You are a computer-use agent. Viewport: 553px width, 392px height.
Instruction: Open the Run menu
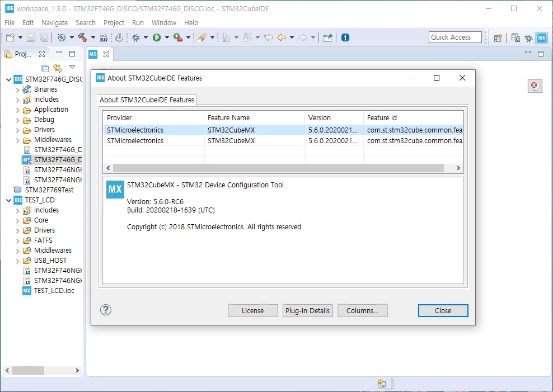point(138,22)
